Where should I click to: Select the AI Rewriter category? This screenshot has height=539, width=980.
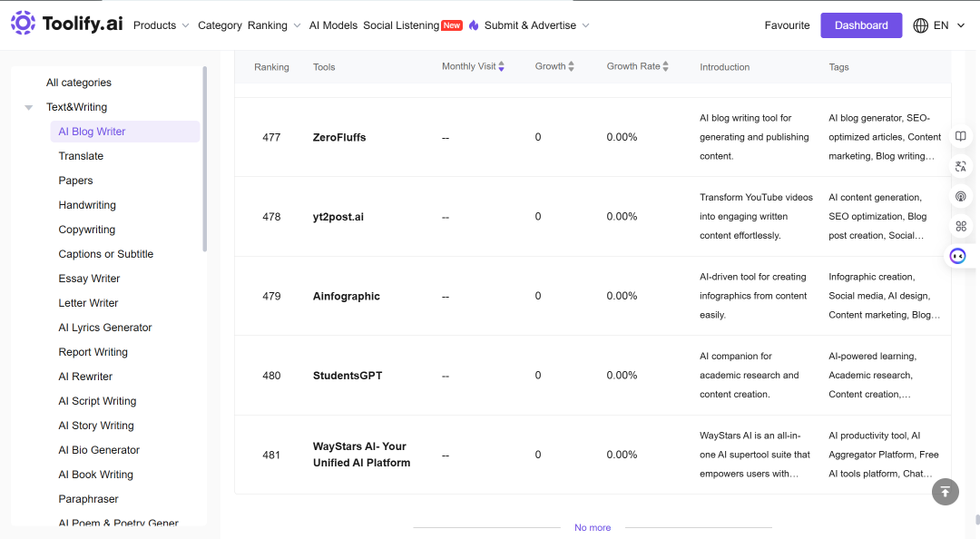click(x=85, y=377)
